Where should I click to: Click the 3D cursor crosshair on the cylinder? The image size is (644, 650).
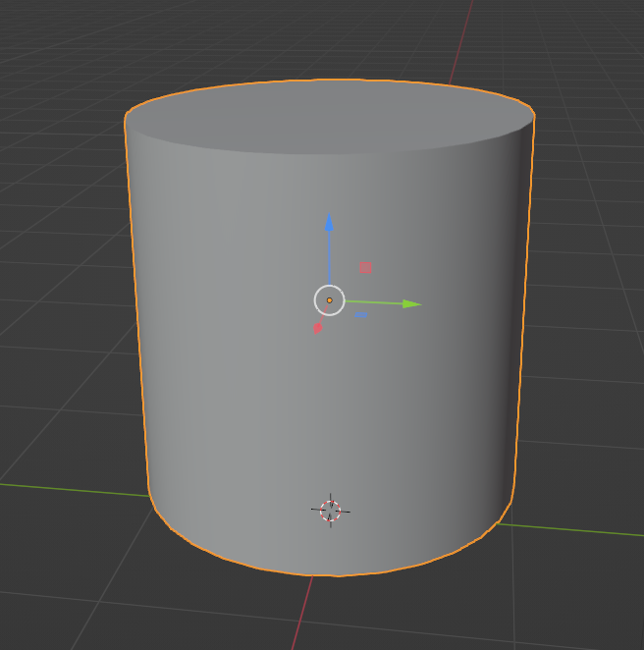point(331,510)
